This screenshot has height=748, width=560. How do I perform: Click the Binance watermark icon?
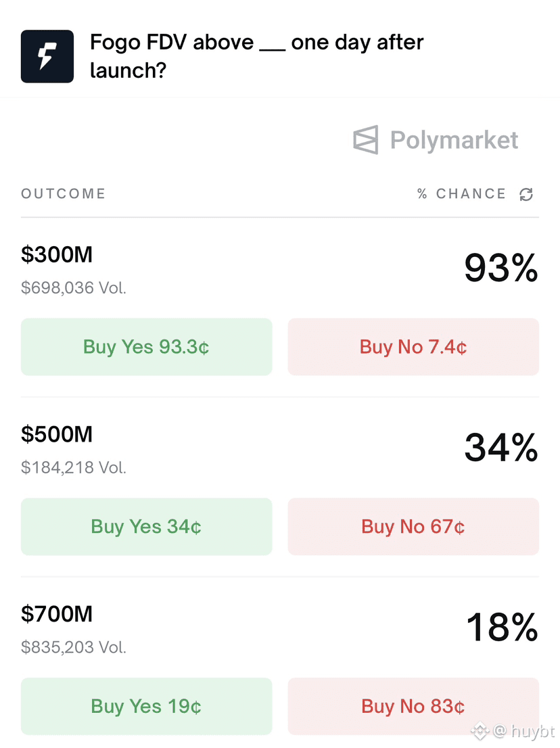coord(481,730)
